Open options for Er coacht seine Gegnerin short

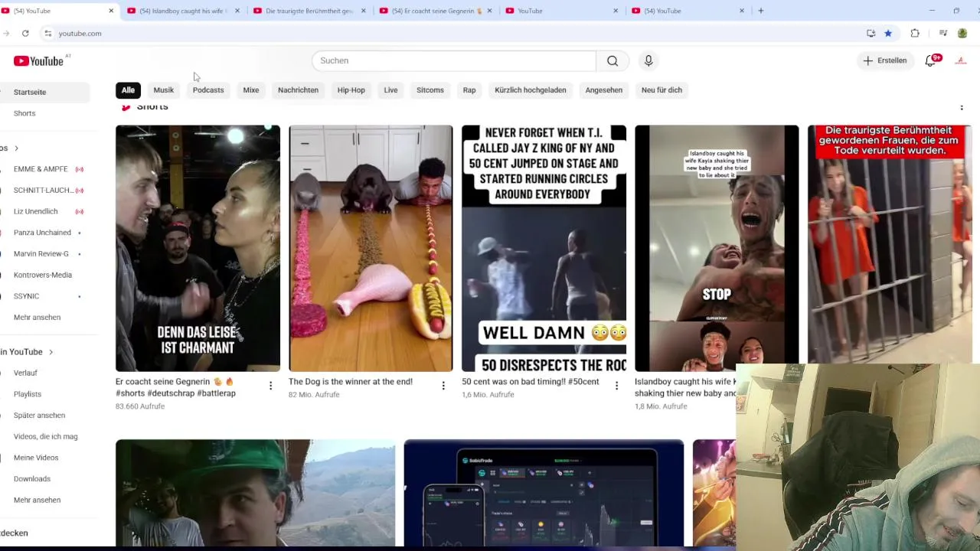[x=270, y=386]
